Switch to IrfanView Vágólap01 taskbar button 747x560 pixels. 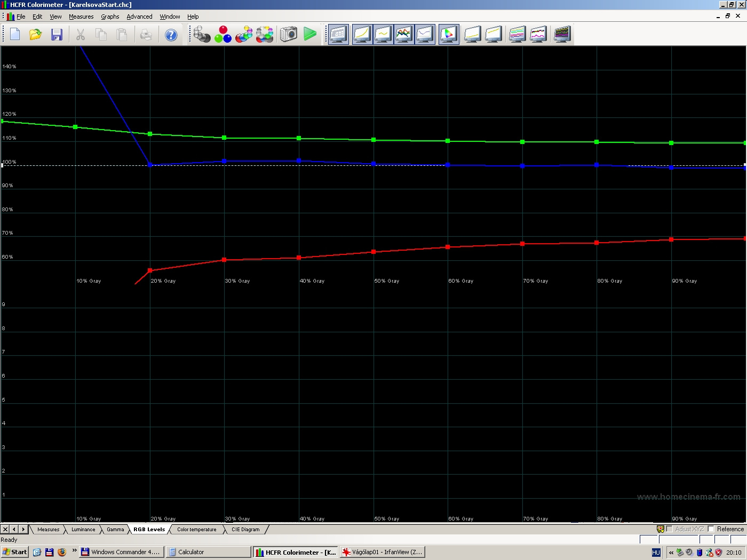coord(382,552)
